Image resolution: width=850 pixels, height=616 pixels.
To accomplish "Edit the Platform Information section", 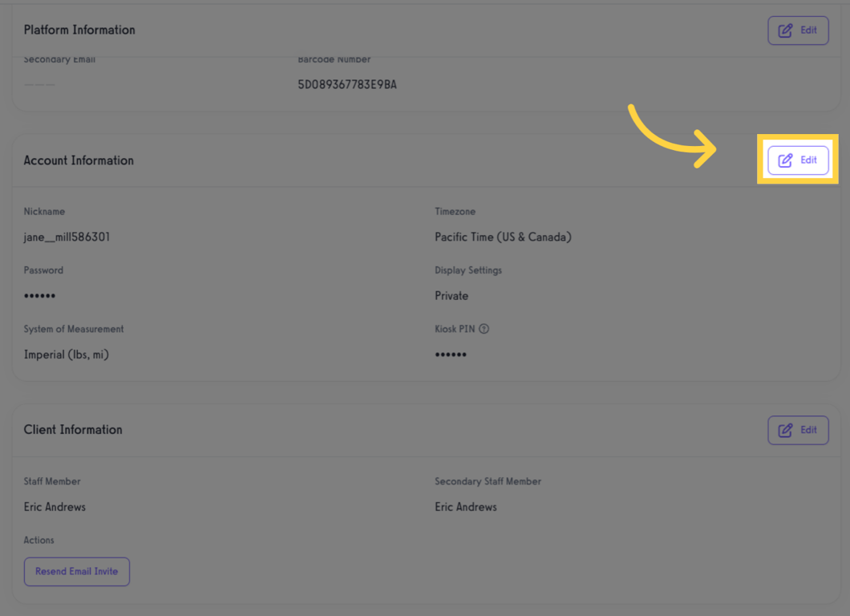I will [798, 30].
